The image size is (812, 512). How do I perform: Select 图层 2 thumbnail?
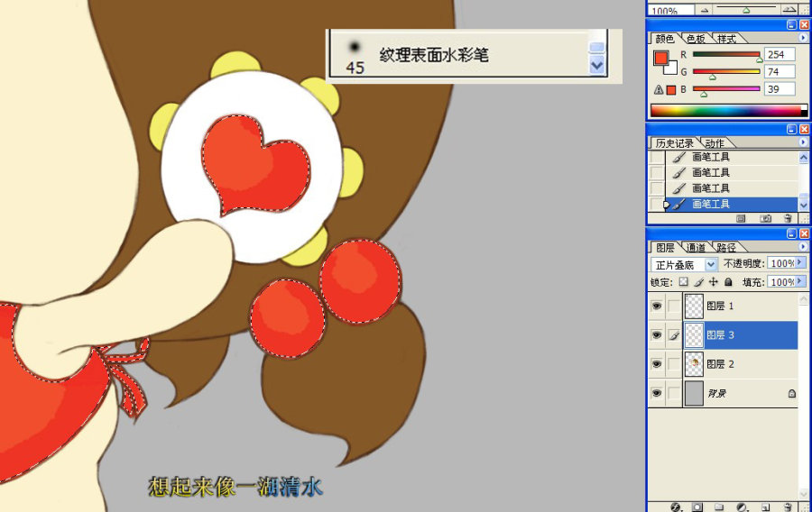tap(694, 364)
